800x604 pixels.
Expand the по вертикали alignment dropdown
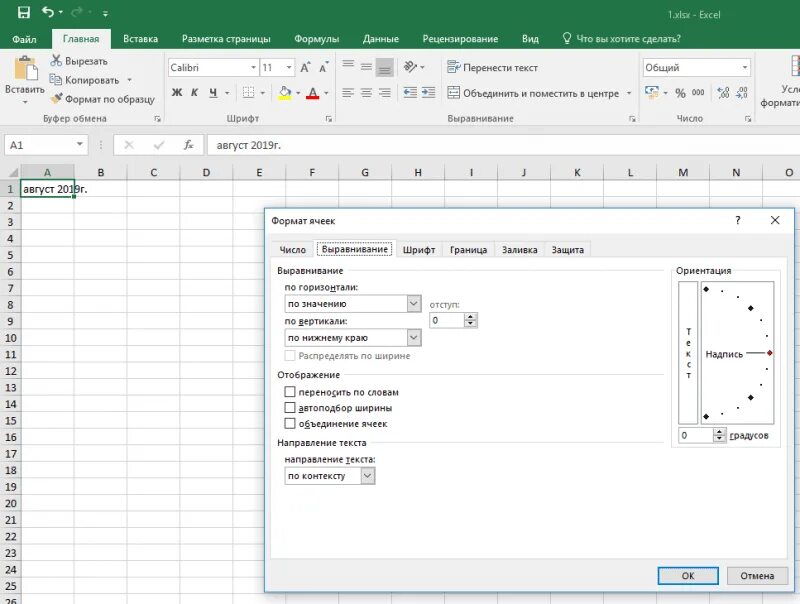click(414, 338)
